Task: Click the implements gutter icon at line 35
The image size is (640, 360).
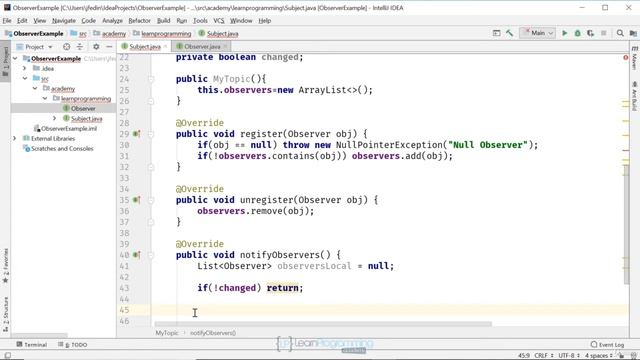Action: click(137, 200)
